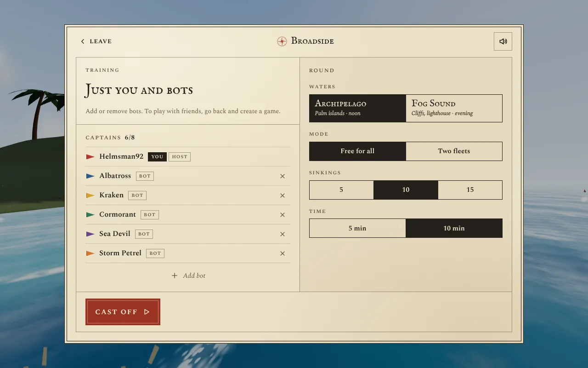Click the Broadside title text
The image size is (588, 368).
click(x=312, y=41)
